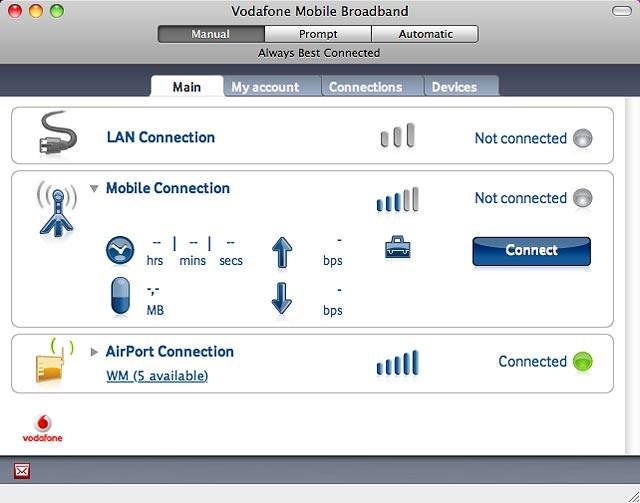Click the LAN signal strength bars
Image resolution: width=640 pixels, height=503 pixels.
click(398, 135)
